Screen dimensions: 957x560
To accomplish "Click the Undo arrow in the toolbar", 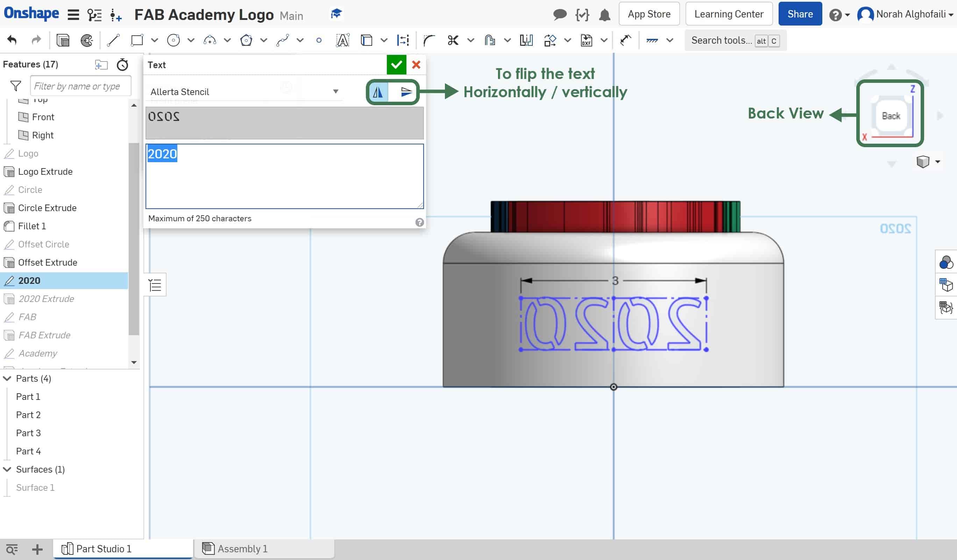I will coord(12,40).
